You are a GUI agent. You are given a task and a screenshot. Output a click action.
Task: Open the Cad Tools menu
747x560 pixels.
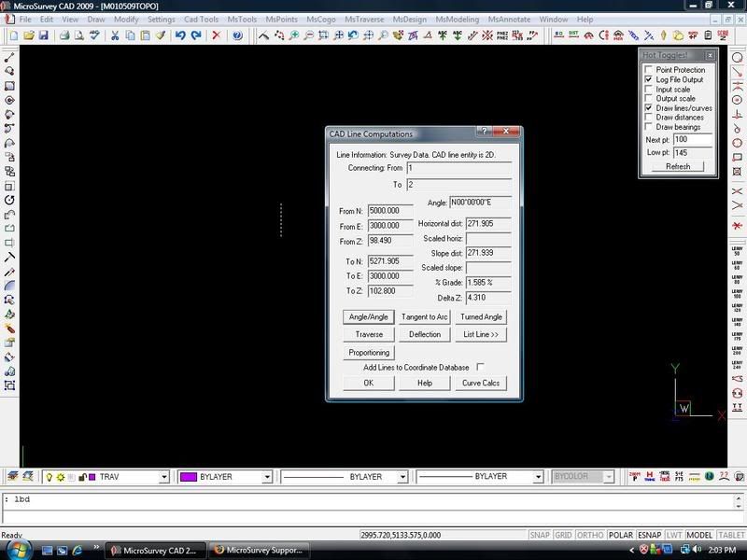(x=201, y=20)
